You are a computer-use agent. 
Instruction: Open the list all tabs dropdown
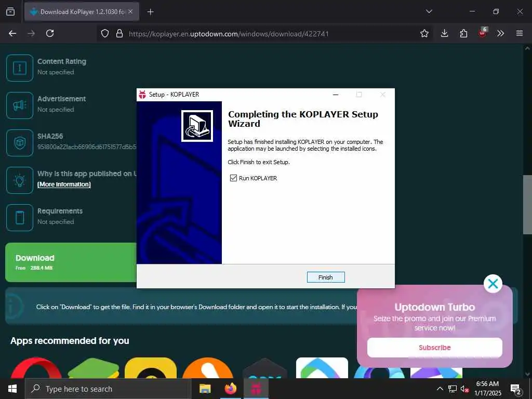click(x=429, y=11)
